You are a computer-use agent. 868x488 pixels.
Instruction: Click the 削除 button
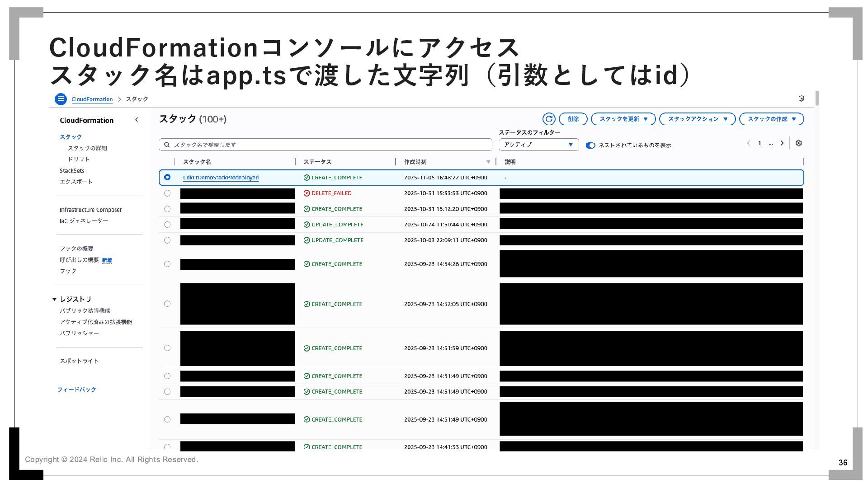(x=573, y=119)
